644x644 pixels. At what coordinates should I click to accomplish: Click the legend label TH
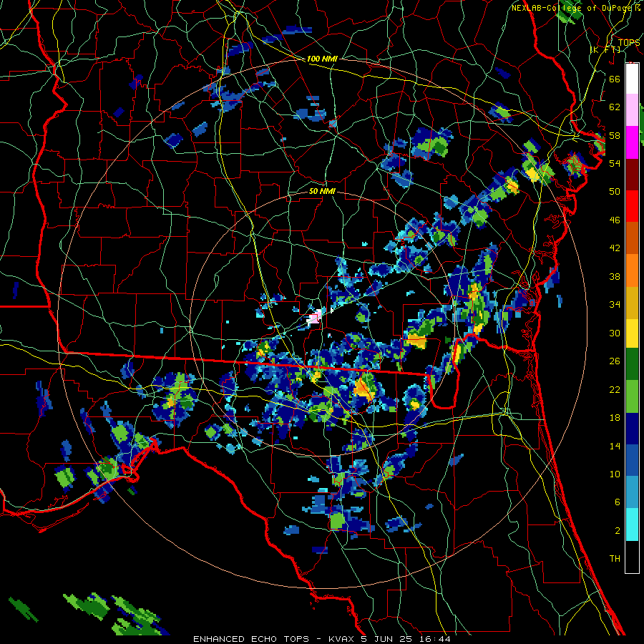[x=615, y=559]
